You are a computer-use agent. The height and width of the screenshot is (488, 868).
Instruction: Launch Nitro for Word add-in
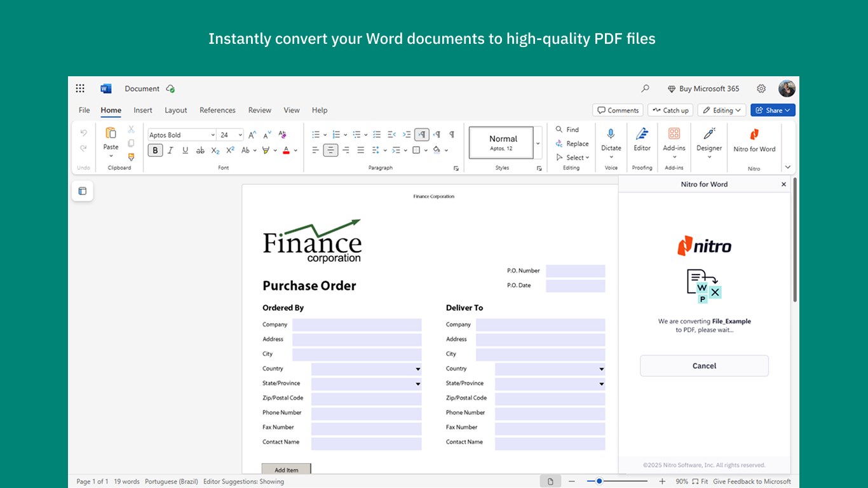[x=754, y=140]
